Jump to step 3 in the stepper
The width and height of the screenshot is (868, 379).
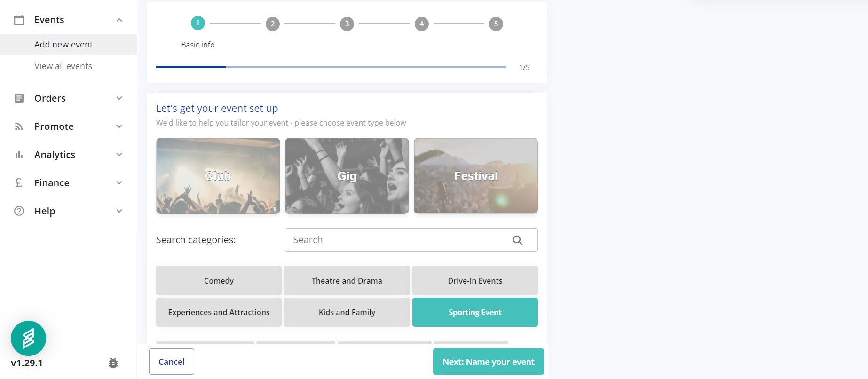347,24
